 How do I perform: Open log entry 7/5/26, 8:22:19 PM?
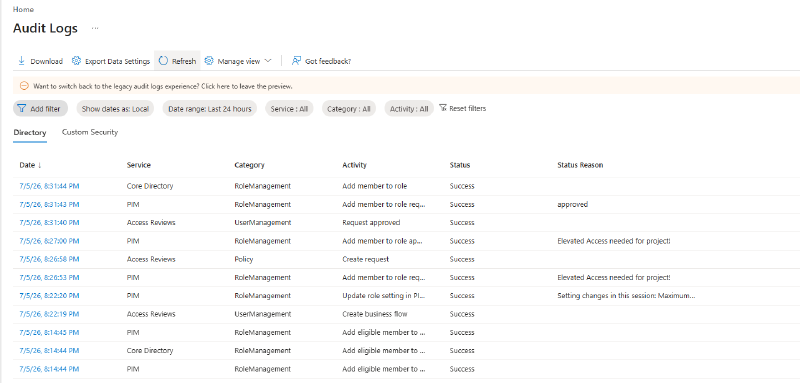tap(49, 314)
